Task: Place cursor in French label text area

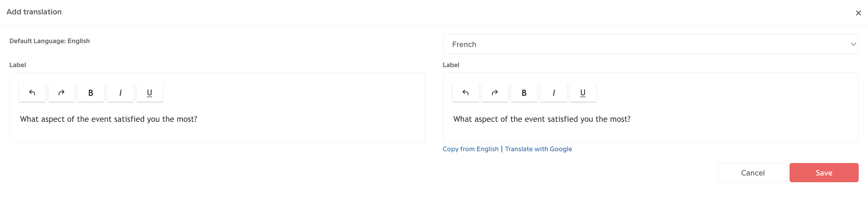Action: pyautogui.click(x=650, y=119)
